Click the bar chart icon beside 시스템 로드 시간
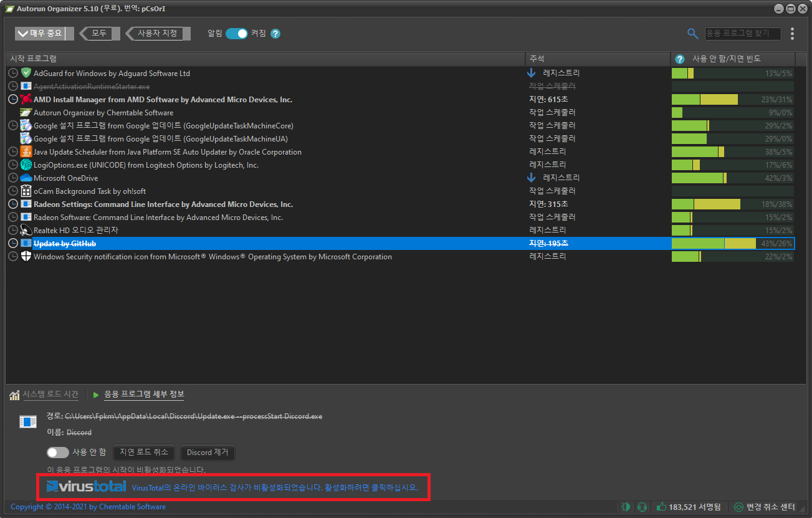Screen dimensions: 812x518 14,395
